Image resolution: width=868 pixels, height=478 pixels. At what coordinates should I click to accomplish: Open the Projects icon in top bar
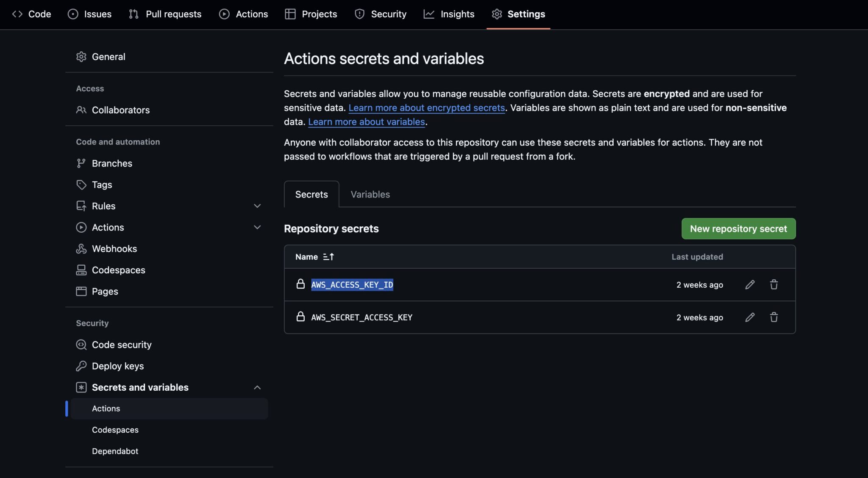[x=290, y=14]
